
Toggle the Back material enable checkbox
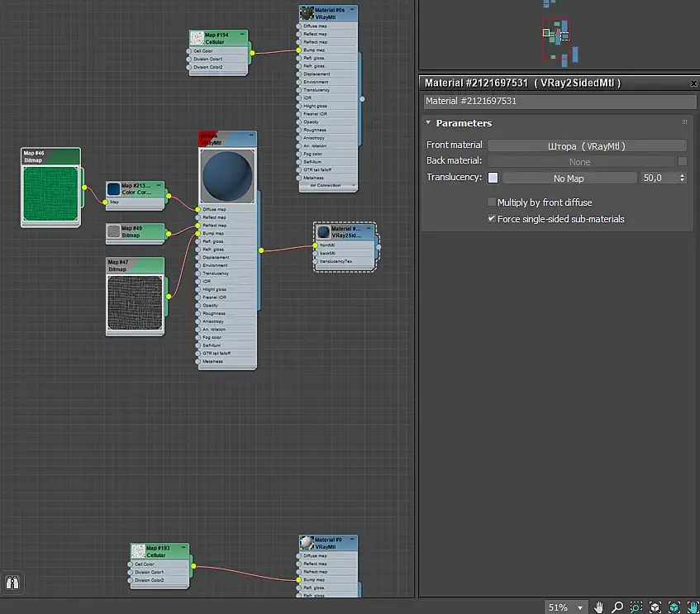click(682, 161)
